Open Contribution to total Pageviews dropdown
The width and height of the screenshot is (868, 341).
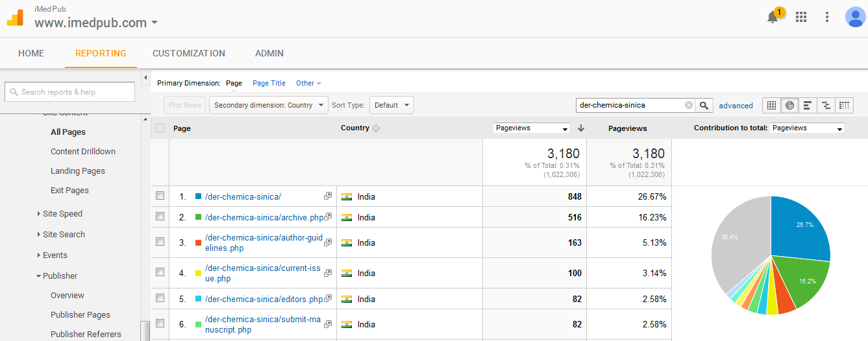(807, 128)
